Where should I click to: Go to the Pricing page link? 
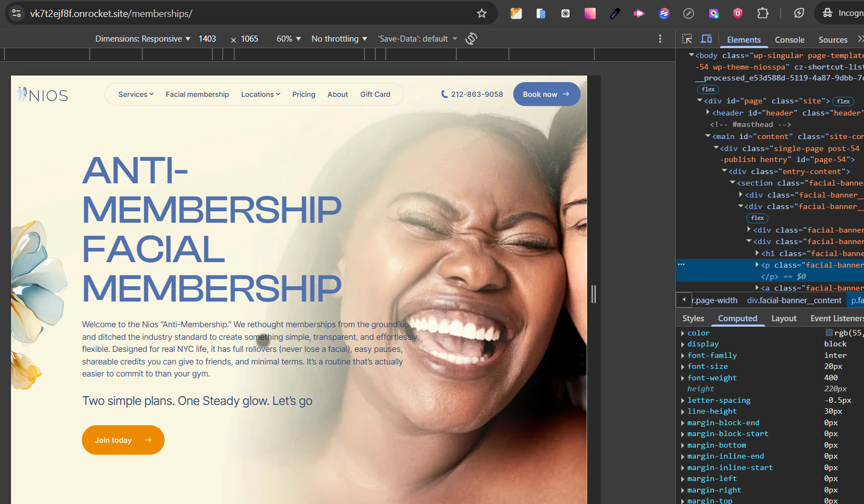tap(304, 94)
